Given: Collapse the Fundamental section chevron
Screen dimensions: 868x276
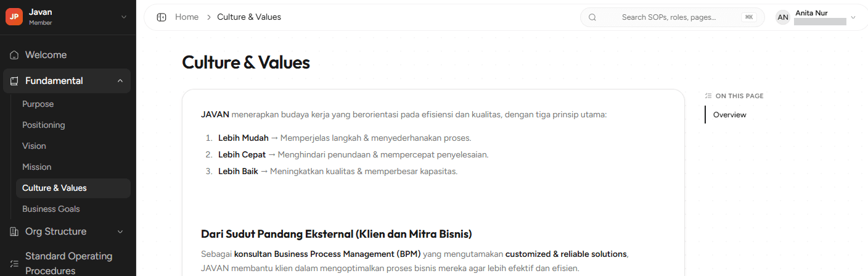Looking at the screenshot, I should click(120, 81).
